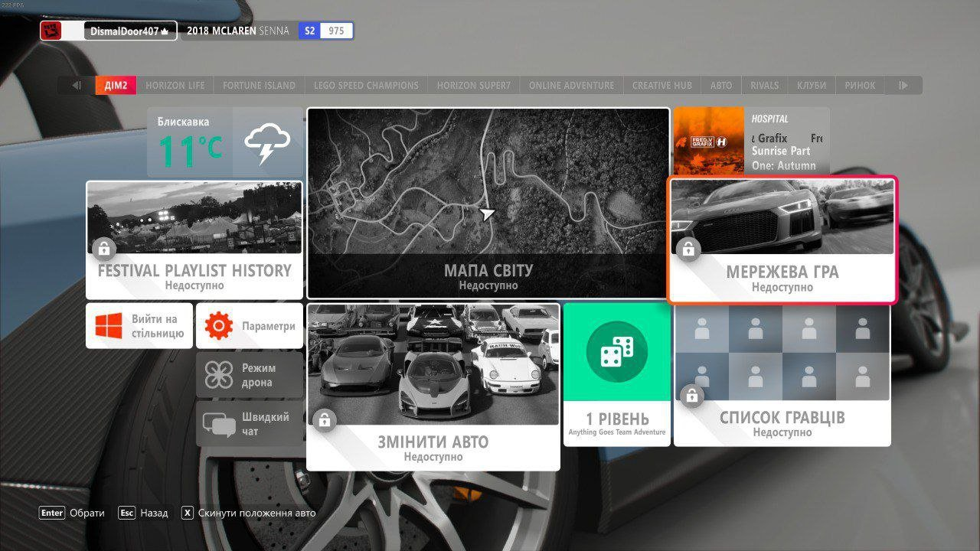The image size is (980, 551).
Task: Select the RIVALS tab
Action: point(765,86)
